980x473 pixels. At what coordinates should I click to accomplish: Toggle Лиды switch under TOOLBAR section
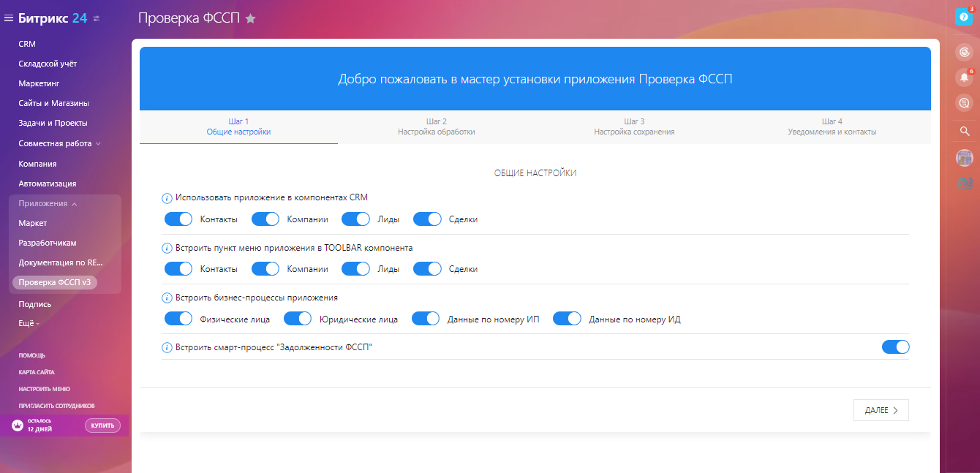click(x=355, y=269)
